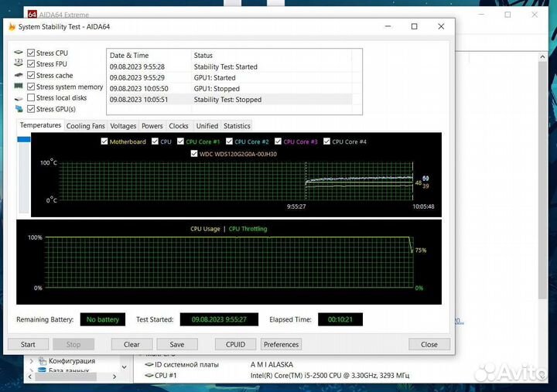Click the Clear button

(132, 344)
